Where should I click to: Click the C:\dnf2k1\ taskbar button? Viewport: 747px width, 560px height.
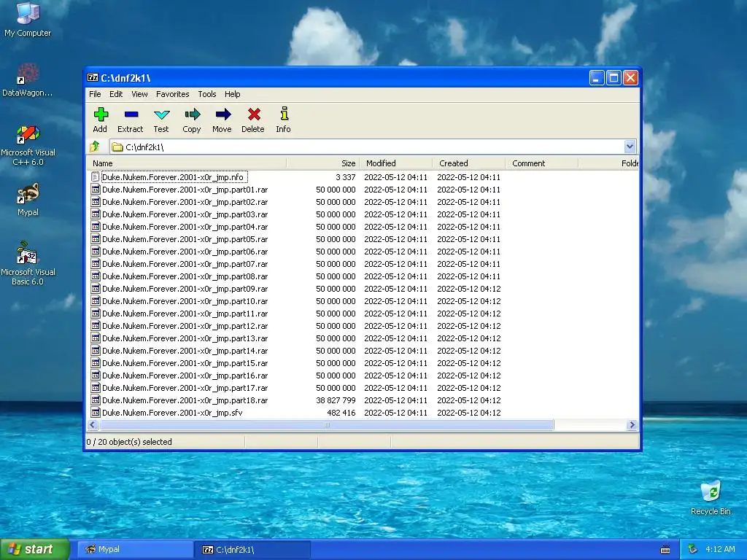[252, 550]
